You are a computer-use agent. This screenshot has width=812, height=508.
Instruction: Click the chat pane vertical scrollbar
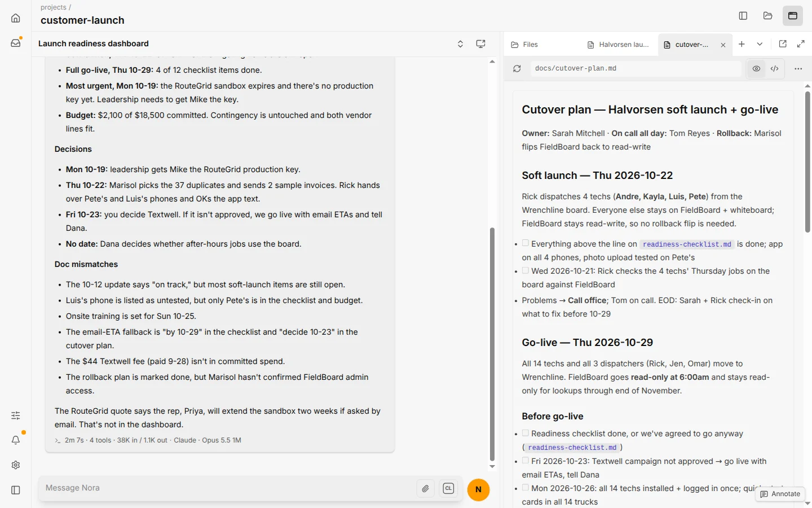click(492, 344)
